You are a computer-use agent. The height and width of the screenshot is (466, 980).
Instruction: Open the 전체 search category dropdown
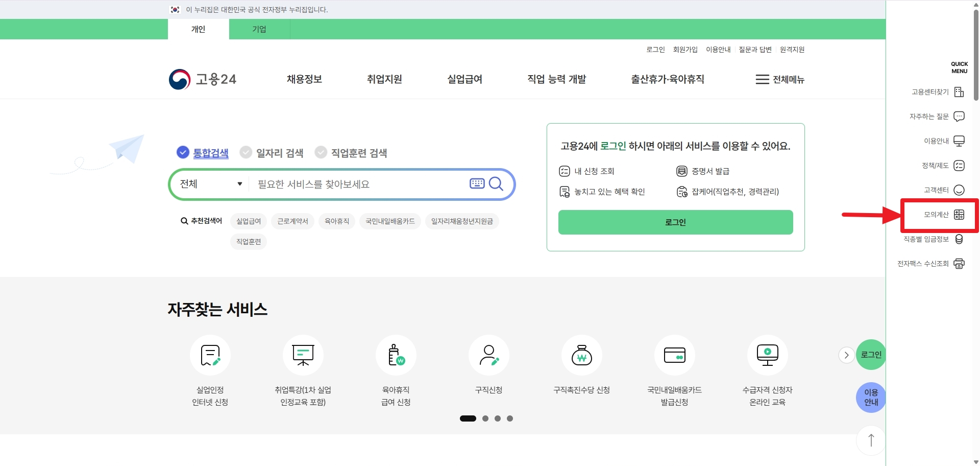click(x=210, y=184)
